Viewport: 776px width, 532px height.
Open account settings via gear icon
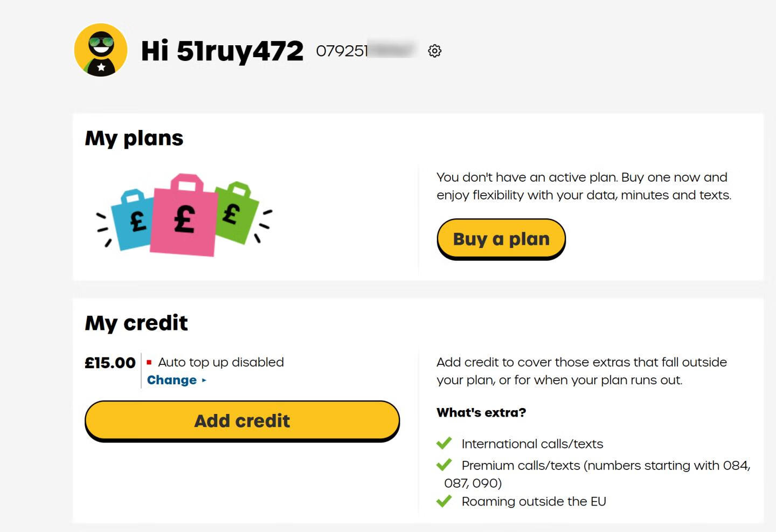coord(434,51)
